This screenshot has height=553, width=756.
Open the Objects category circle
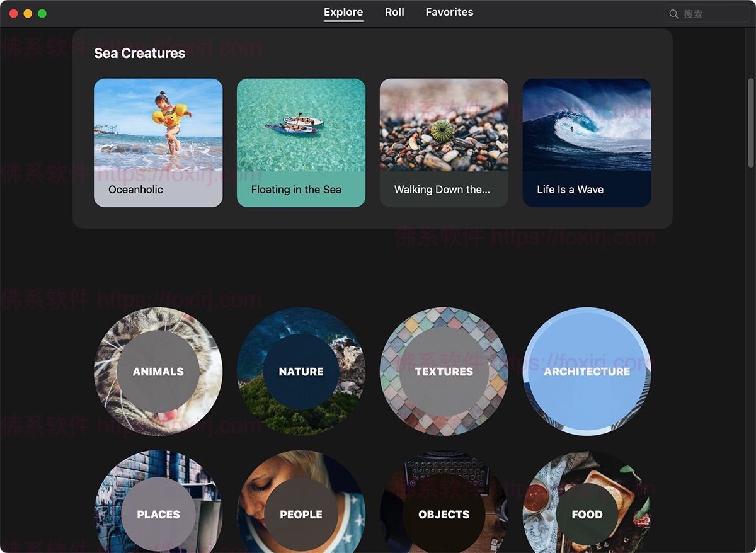pos(444,514)
